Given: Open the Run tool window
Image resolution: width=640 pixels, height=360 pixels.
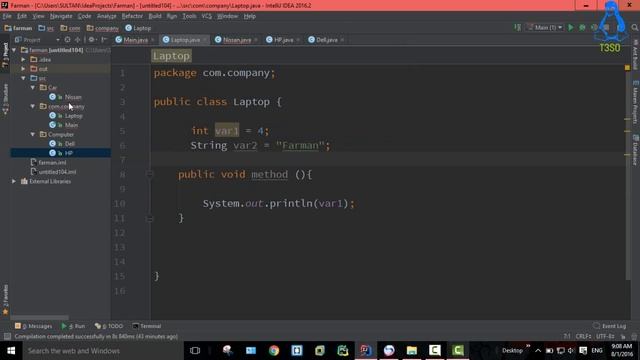Looking at the screenshot, I should point(73,326).
